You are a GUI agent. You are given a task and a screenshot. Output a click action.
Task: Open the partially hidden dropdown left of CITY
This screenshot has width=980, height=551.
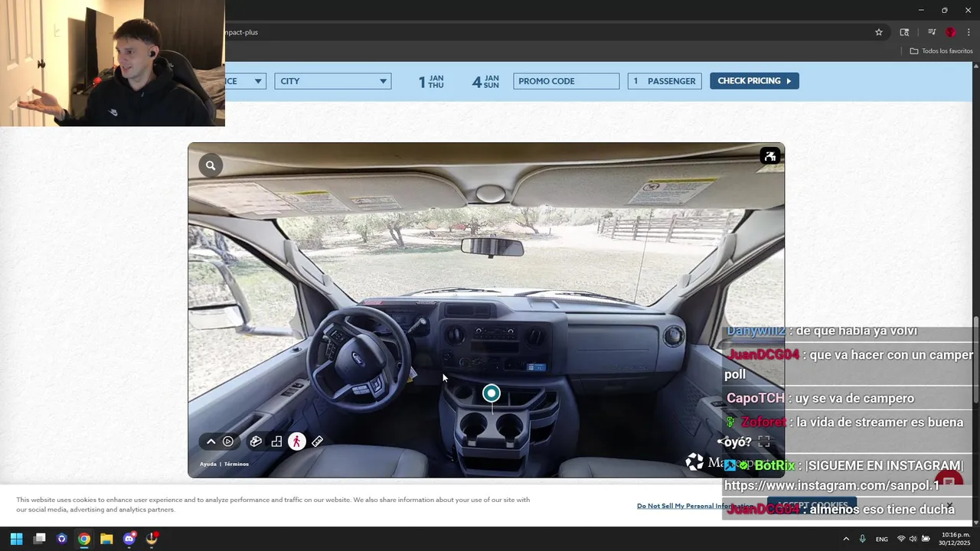[x=245, y=81]
